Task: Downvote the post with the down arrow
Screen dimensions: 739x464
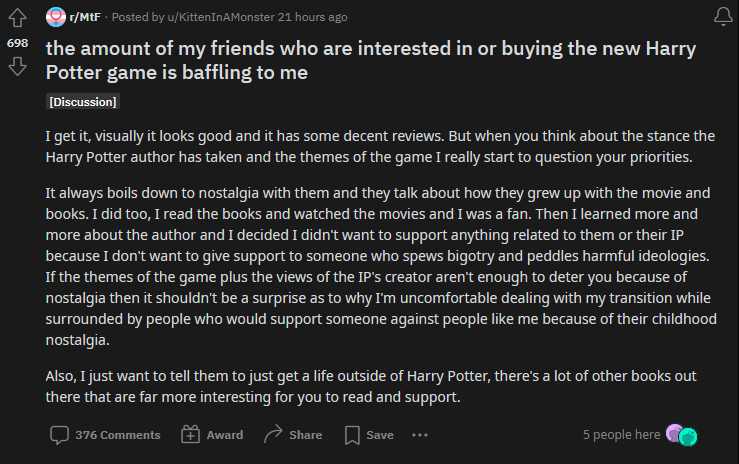Action: point(17,66)
